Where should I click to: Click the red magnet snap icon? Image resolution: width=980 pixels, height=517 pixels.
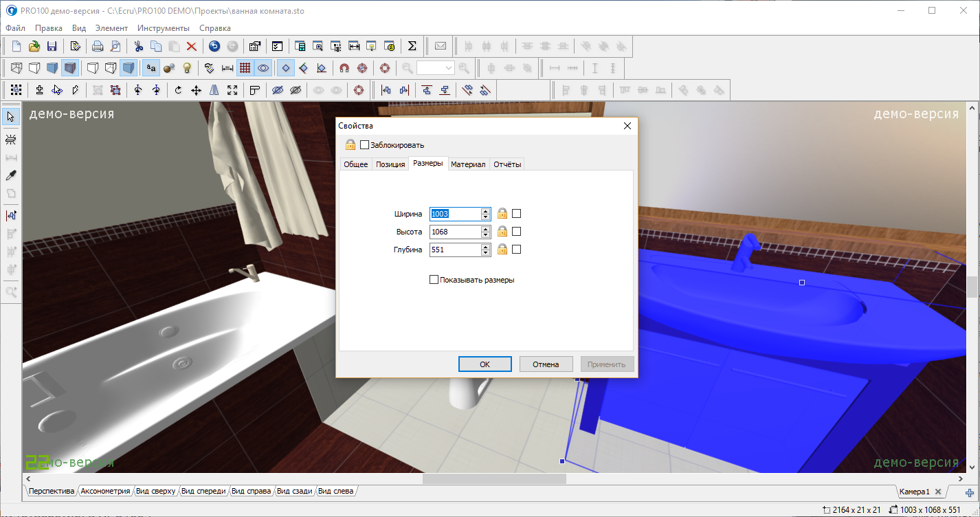click(344, 68)
